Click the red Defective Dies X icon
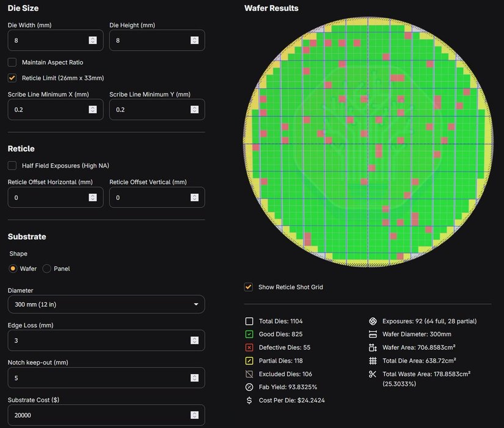 click(249, 347)
